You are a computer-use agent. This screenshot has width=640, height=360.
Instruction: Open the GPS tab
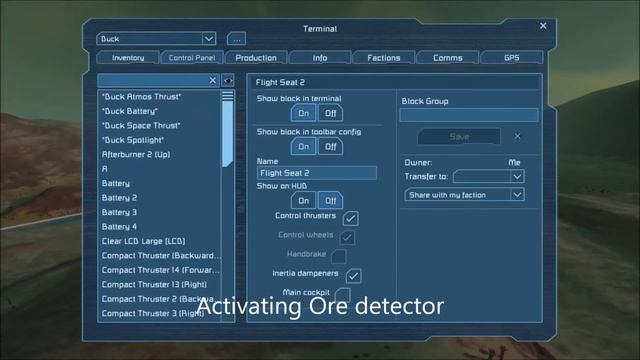coord(511,58)
